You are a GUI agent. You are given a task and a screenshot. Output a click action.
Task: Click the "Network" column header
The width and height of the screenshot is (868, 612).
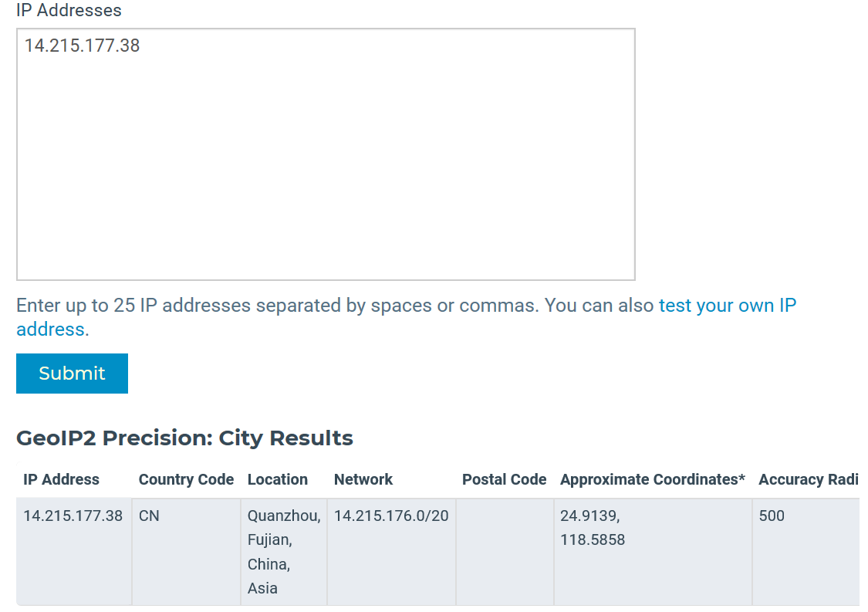pyautogui.click(x=363, y=479)
